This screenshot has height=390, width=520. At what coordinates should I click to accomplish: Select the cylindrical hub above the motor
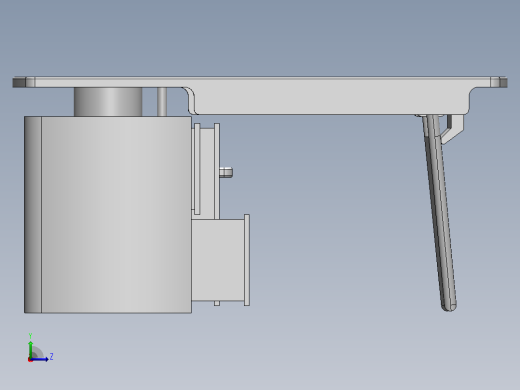click(x=108, y=102)
